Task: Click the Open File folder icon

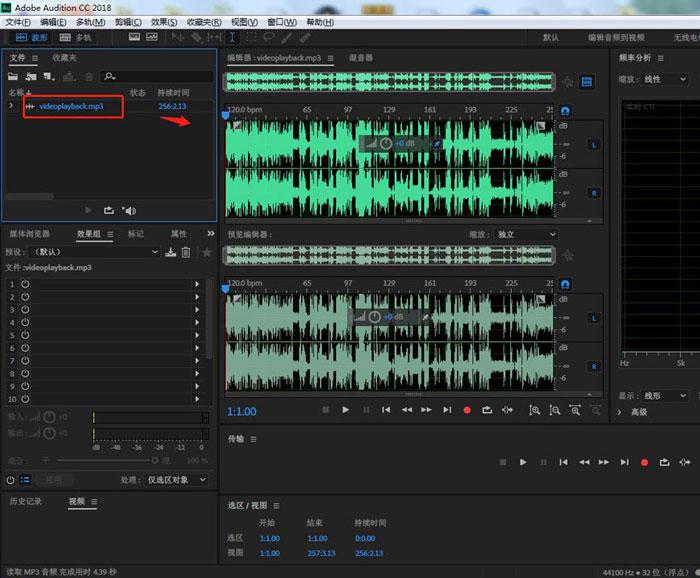Action: [x=13, y=76]
